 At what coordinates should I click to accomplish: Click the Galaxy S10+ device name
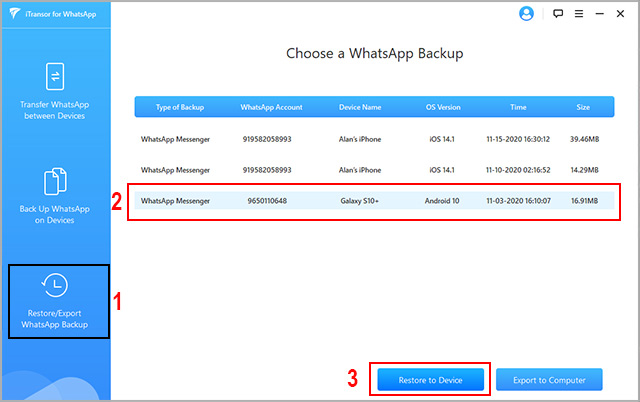pos(360,201)
